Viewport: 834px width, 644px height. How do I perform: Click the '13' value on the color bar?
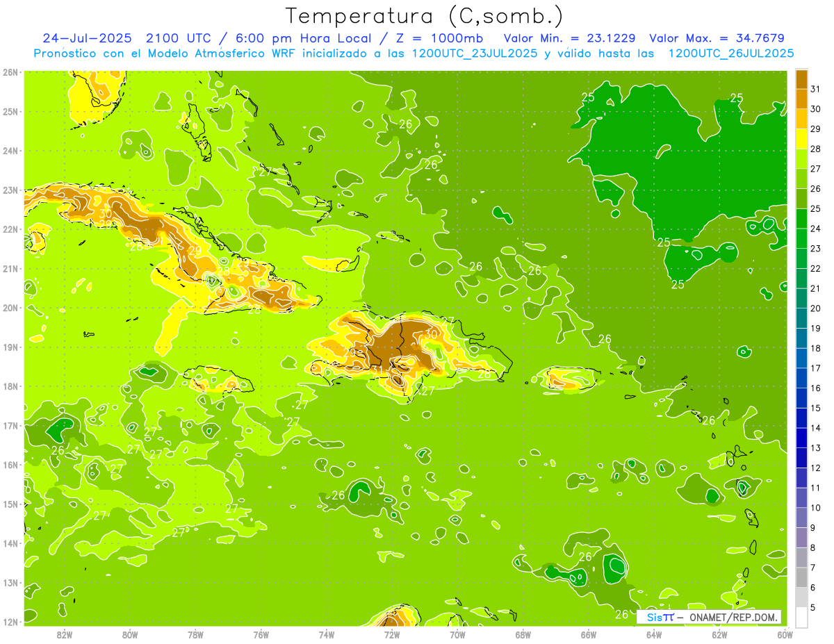(816, 448)
